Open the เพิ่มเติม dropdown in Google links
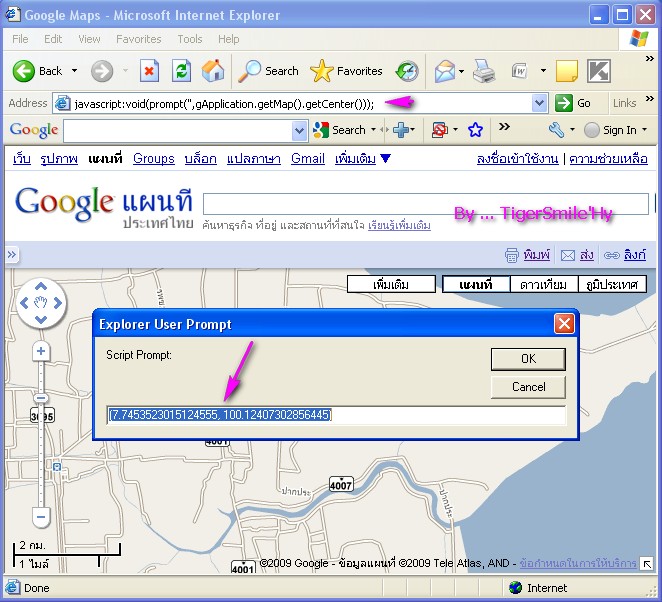This screenshot has height=602, width=662. click(x=363, y=159)
